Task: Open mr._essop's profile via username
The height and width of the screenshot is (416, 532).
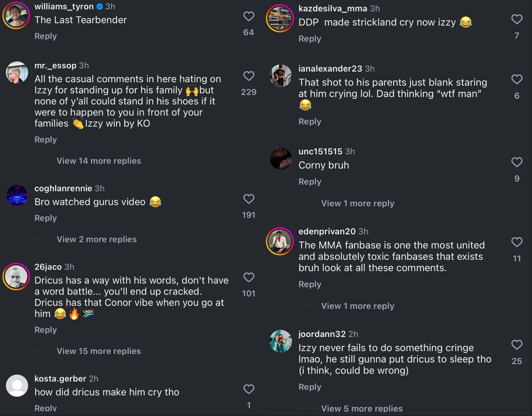Action: [x=55, y=66]
